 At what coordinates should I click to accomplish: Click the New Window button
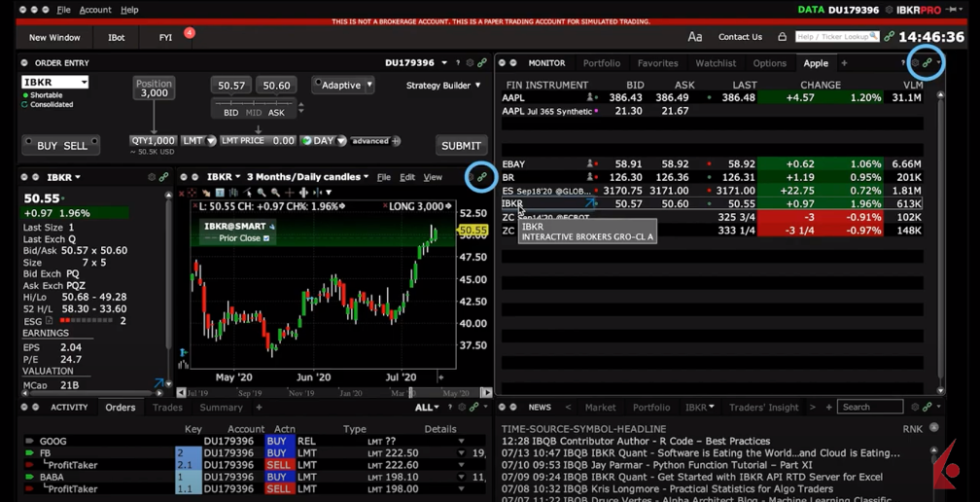54,37
